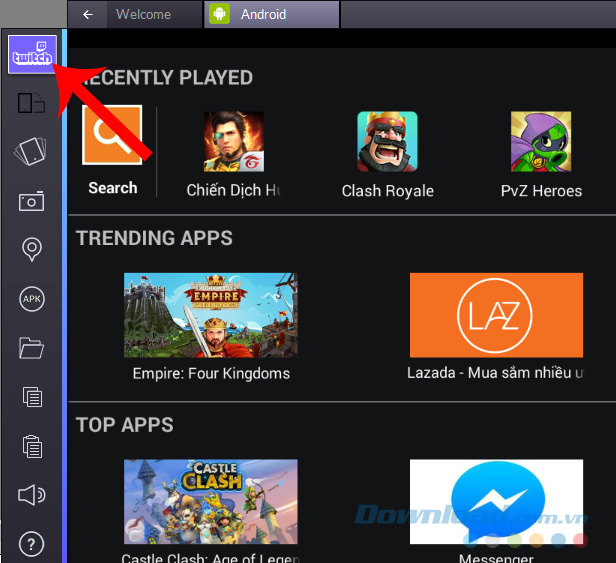Take a screenshot with the camera icon
Viewport: 616px width, 563px height.
[x=31, y=201]
